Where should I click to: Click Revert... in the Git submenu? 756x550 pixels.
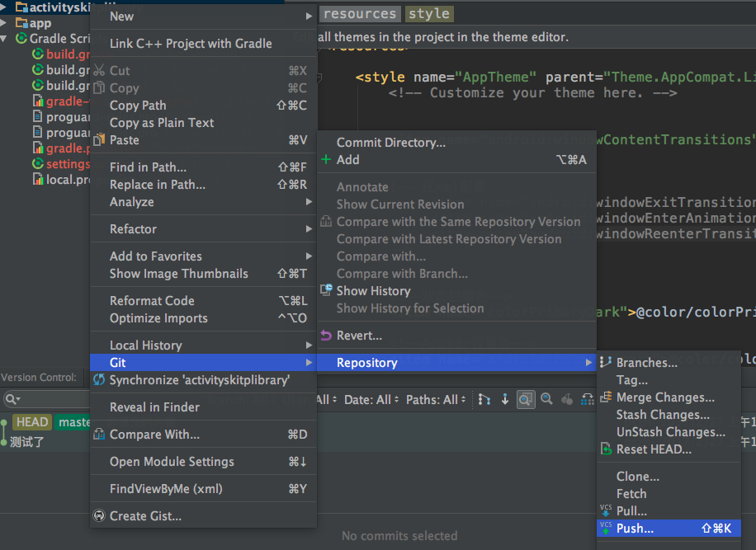(456, 336)
